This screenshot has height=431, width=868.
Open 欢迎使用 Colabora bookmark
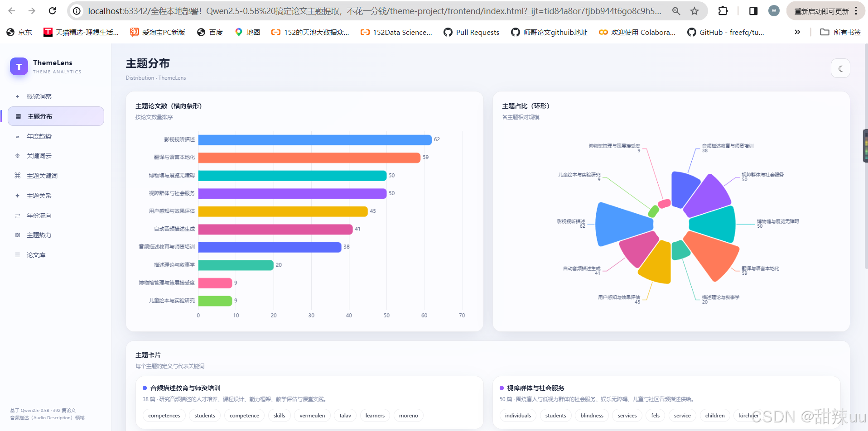(637, 32)
